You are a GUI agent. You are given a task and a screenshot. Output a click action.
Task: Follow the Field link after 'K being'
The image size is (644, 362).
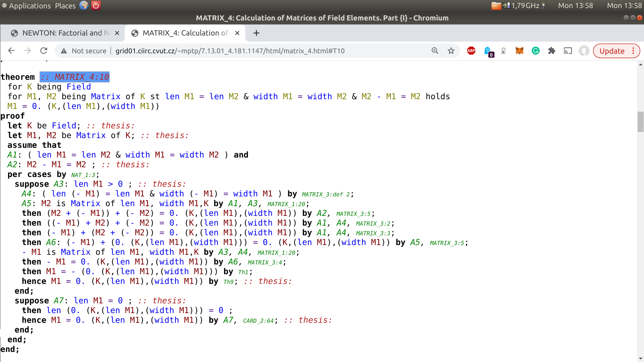(79, 86)
